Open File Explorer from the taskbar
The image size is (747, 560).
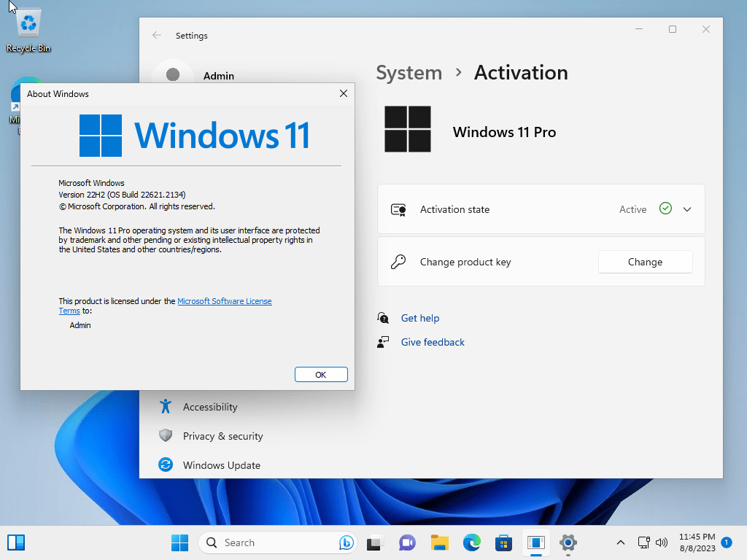click(x=440, y=542)
